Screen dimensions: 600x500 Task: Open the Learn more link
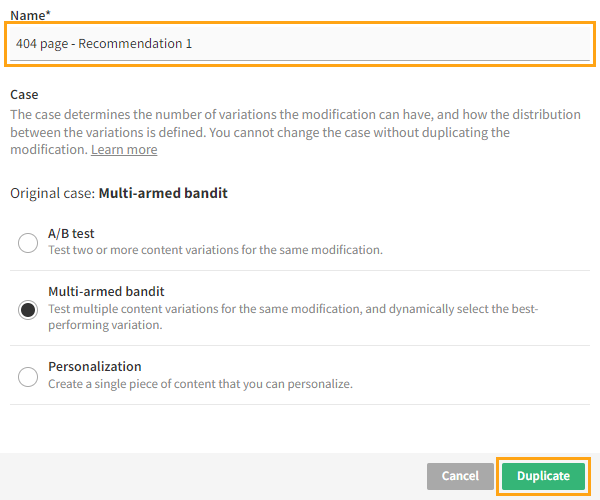(x=124, y=150)
